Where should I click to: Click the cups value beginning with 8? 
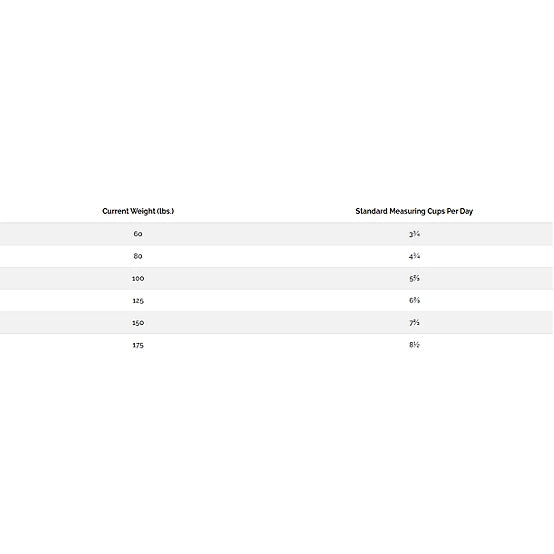pos(414,344)
